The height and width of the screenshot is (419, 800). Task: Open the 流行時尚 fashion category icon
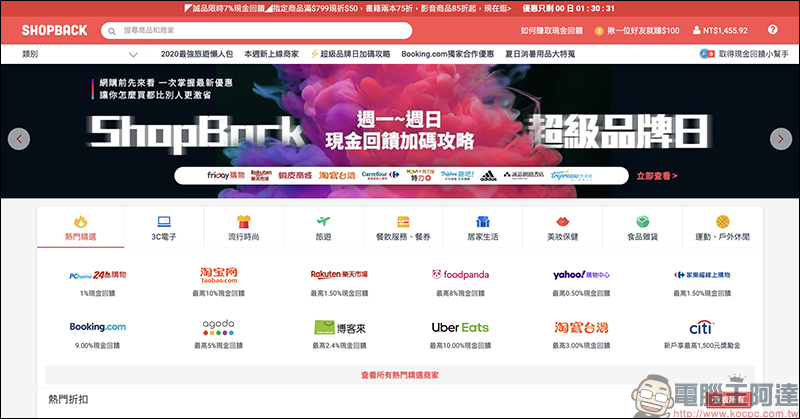coord(243,221)
